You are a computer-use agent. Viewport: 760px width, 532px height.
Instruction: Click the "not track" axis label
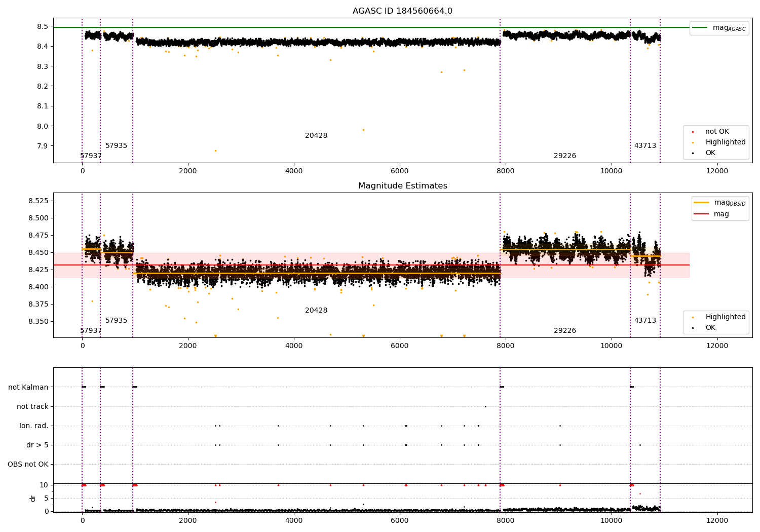(32, 406)
